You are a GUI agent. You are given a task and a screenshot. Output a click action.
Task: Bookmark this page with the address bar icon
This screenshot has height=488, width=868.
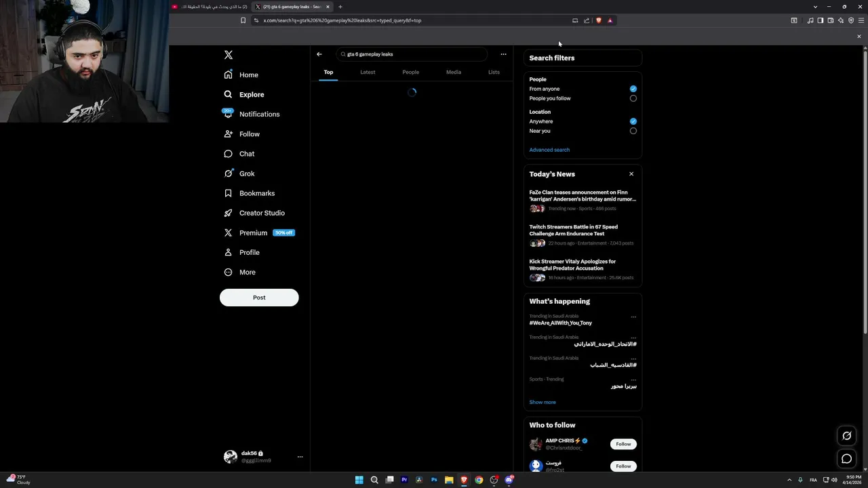tap(243, 20)
